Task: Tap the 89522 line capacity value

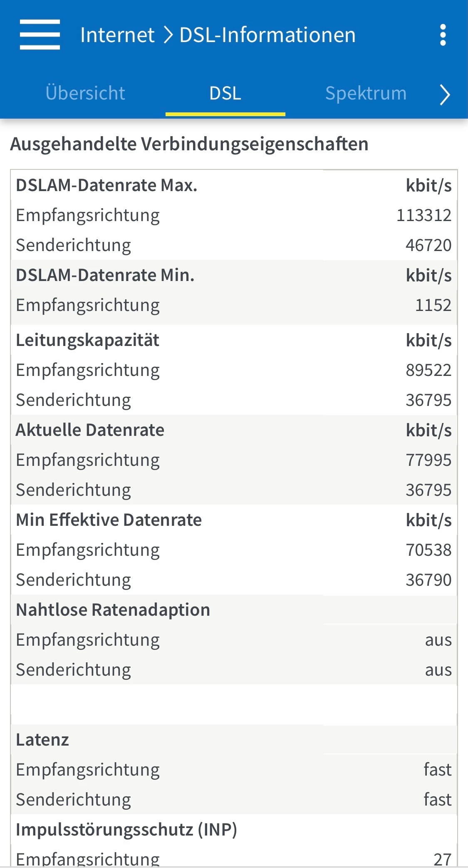Action: [x=428, y=370]
